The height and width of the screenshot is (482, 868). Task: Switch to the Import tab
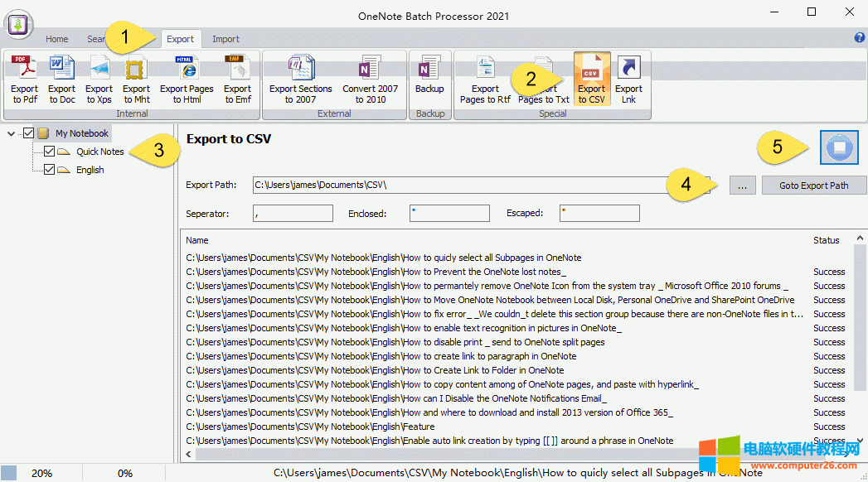(225, 38)
